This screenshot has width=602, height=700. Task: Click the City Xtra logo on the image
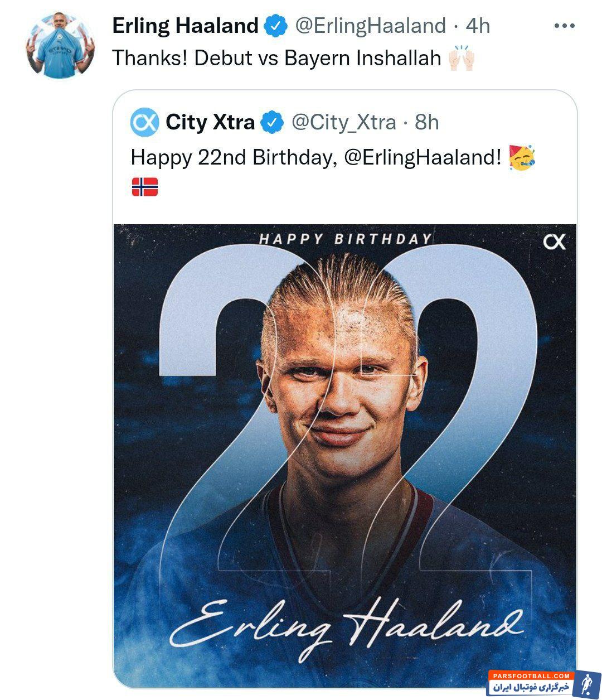[x=554, y=242]
